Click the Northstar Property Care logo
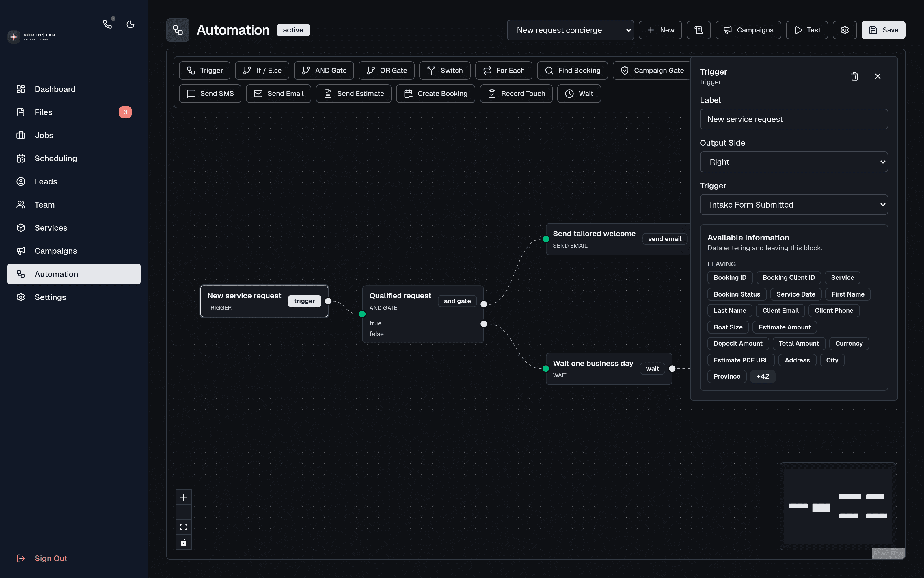The width and height of the screenshot is (924, 578). [32, 37]
